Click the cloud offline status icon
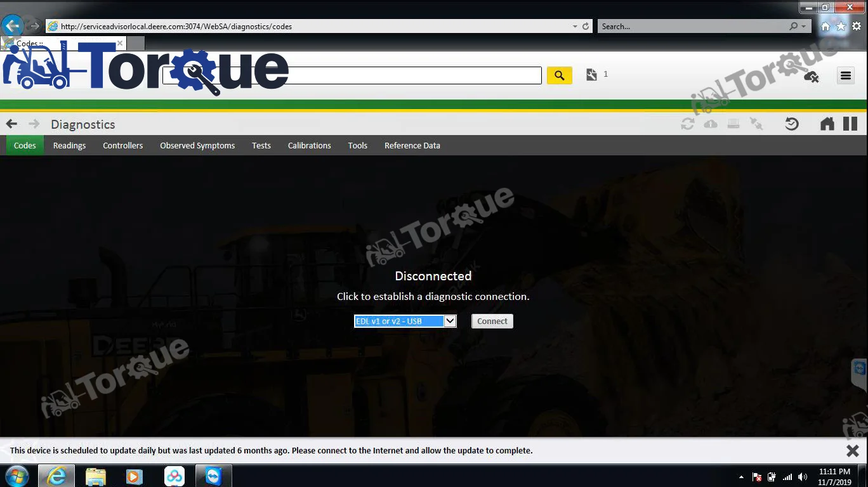This screenshot has width=868, height=487. (x=811, y=77)
